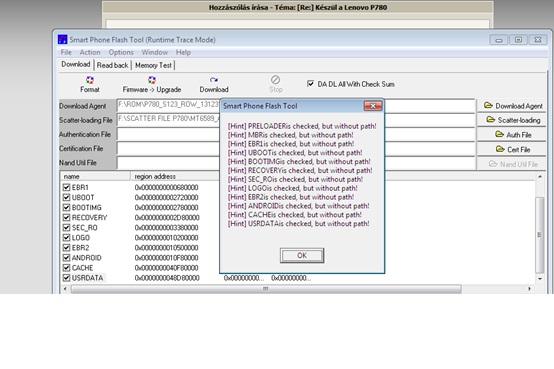The height and width of the screenshot is (369, 554).
Task: Select the RECOVERY region address 0x000000002D80000
Action: point(167,217)
